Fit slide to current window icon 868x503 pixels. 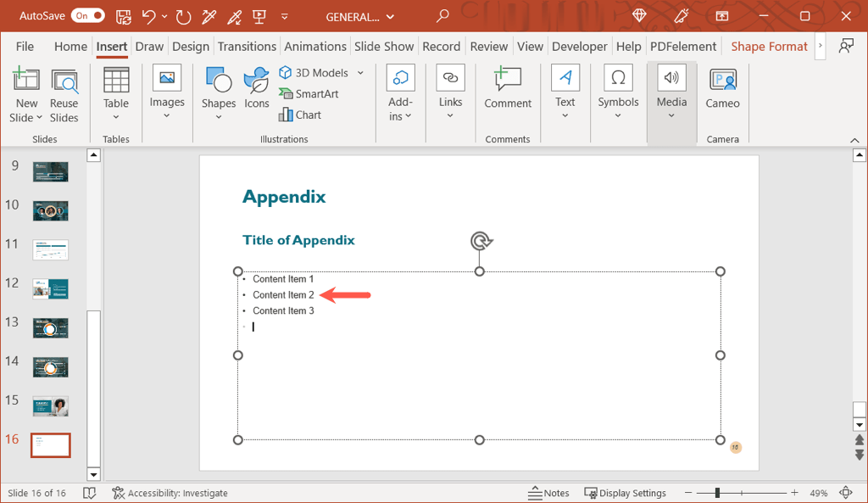coord(846,493)
